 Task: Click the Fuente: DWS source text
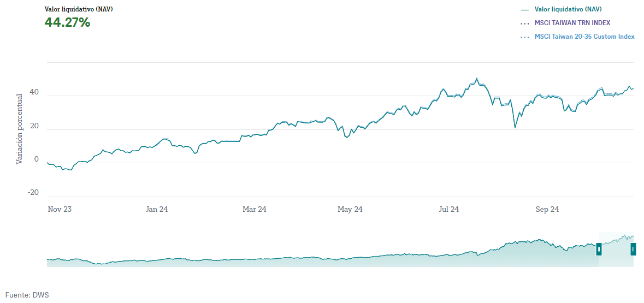(27, 295)
